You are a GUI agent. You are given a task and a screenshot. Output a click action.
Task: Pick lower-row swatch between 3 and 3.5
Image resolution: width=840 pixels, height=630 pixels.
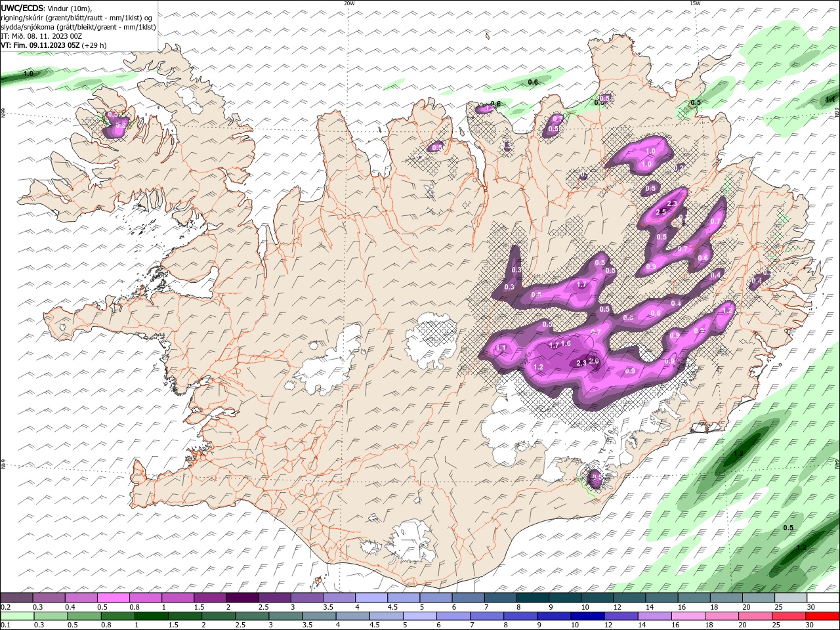285,616
